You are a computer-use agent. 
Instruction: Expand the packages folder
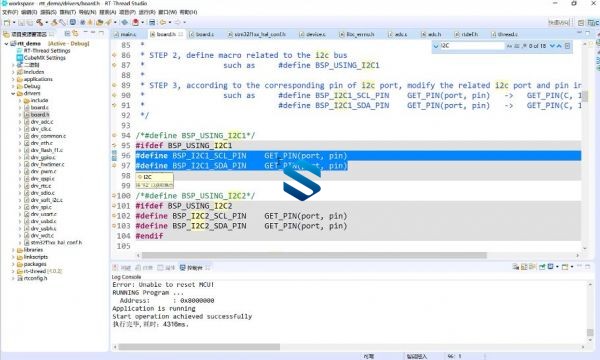coord(13,264)
